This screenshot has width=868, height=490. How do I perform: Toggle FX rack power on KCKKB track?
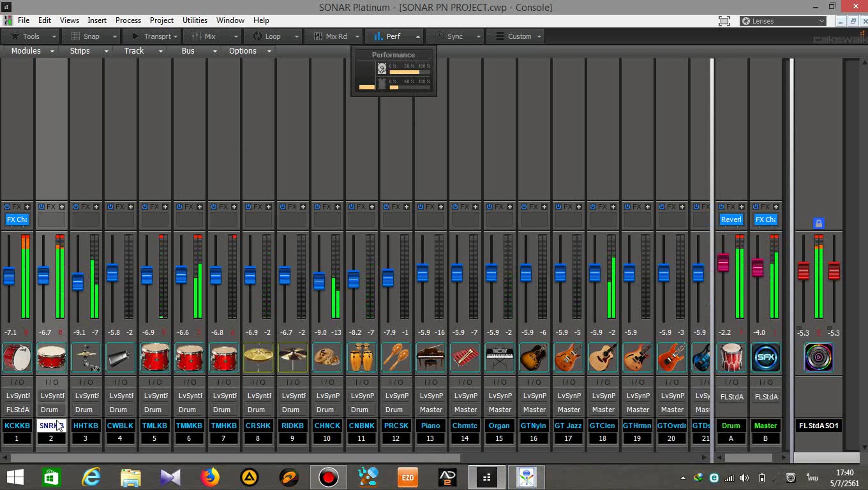pyautogui.click(x=7, y=206)
